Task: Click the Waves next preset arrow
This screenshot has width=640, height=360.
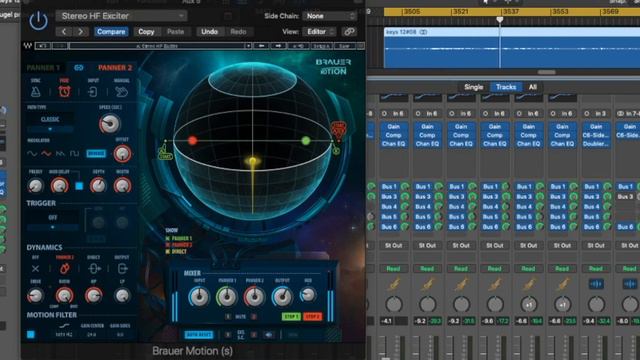Action: click(x=278, y=46)
